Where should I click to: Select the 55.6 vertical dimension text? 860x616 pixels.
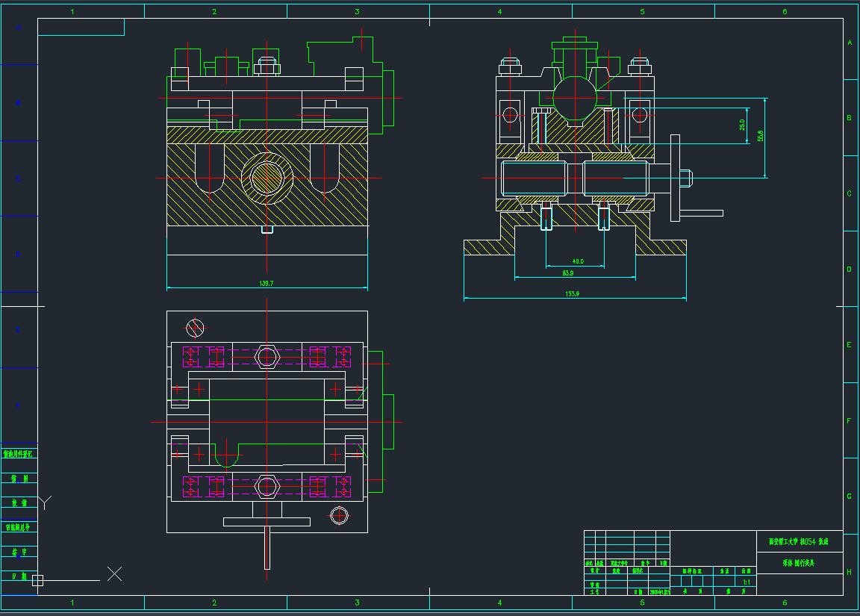pyautogui.click(x=760, y=136)
